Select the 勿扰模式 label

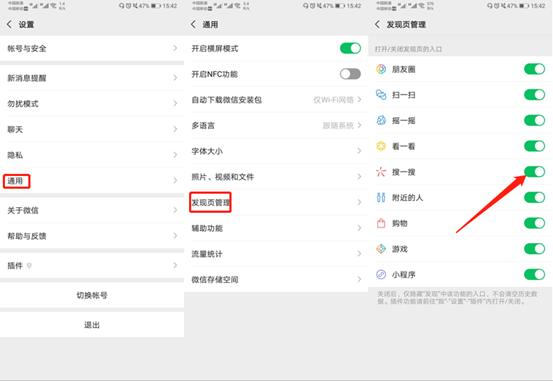23,104
